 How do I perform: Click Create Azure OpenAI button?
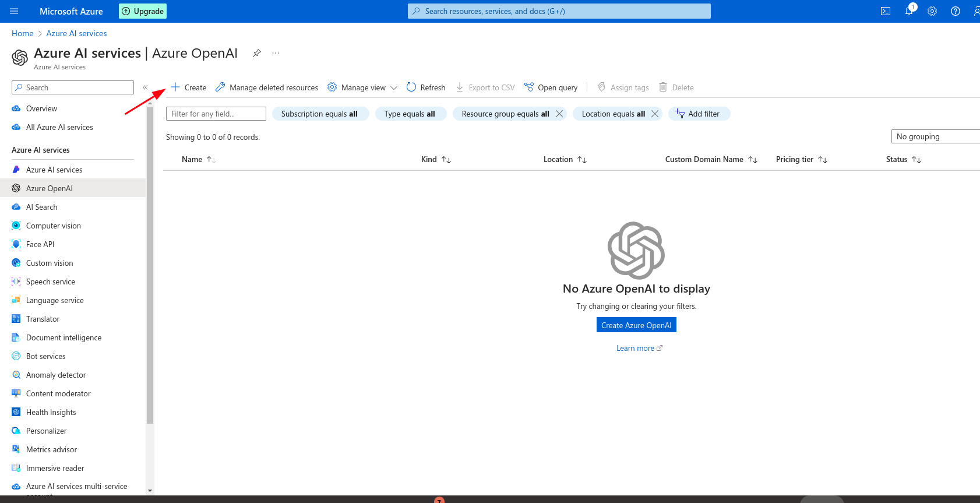pos(636,325)
